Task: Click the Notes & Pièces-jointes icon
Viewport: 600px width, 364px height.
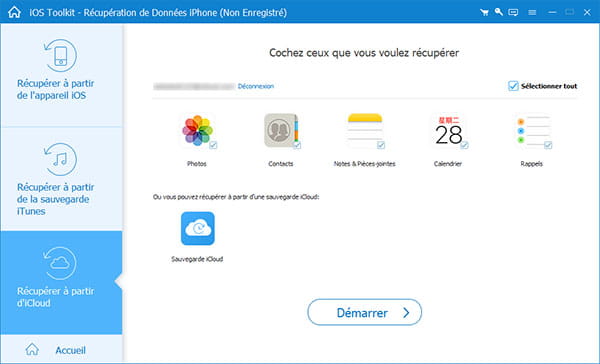Action: pos(365,131)
